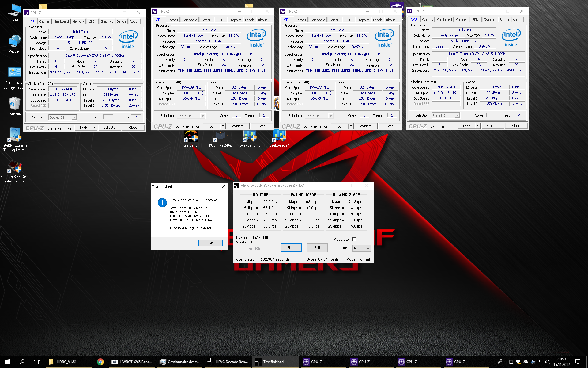Select the Geekbench 4 desktop shortcut
The height and width of the screenshot is (368, 588).
(279, 139)
